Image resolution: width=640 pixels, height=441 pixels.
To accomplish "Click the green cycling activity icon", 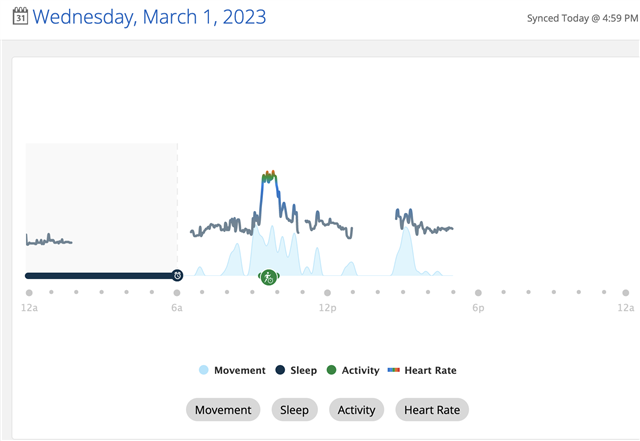I will pyautogui.click(x=268, y=277).
